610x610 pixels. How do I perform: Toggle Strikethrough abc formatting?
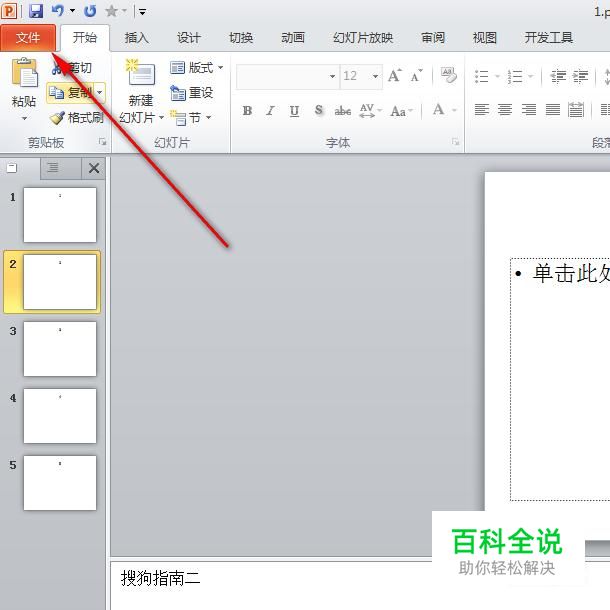pos(343,111)
